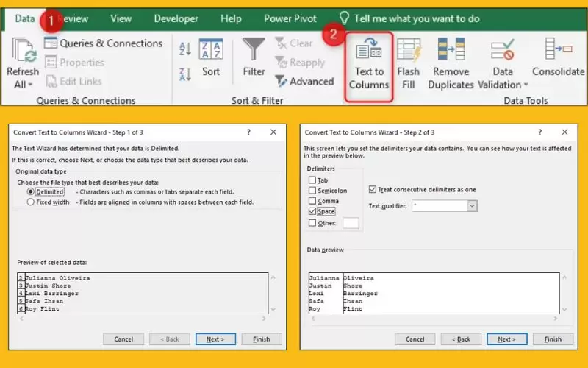Sort Z to A descending
The image size is (588, 368).
(185, 75)
